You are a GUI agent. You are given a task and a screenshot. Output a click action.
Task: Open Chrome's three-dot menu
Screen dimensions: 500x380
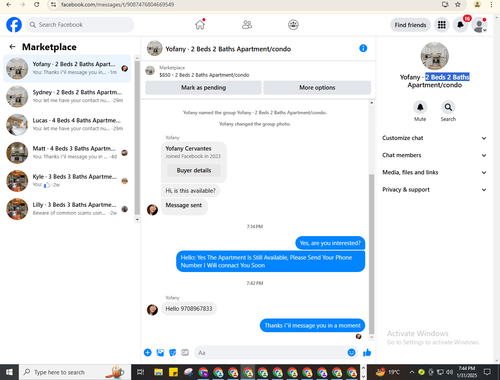[491, 5]
